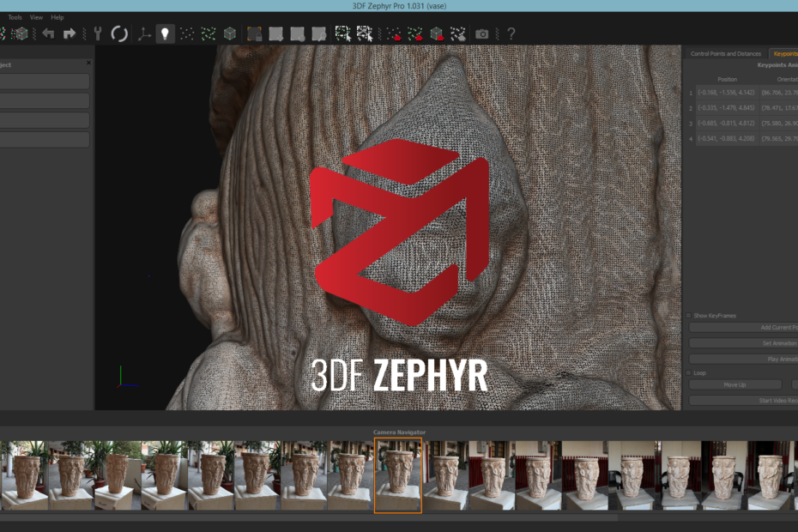Open the wrench settings tool
This screenshot has height=532, width=798.
tap(98, 34)
